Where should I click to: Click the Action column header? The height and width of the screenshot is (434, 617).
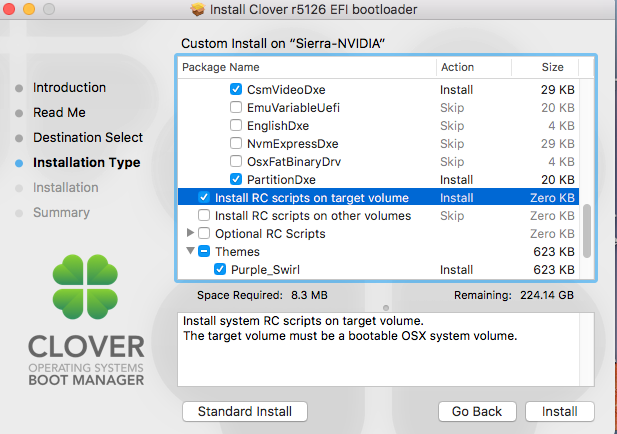click(474, 67)
